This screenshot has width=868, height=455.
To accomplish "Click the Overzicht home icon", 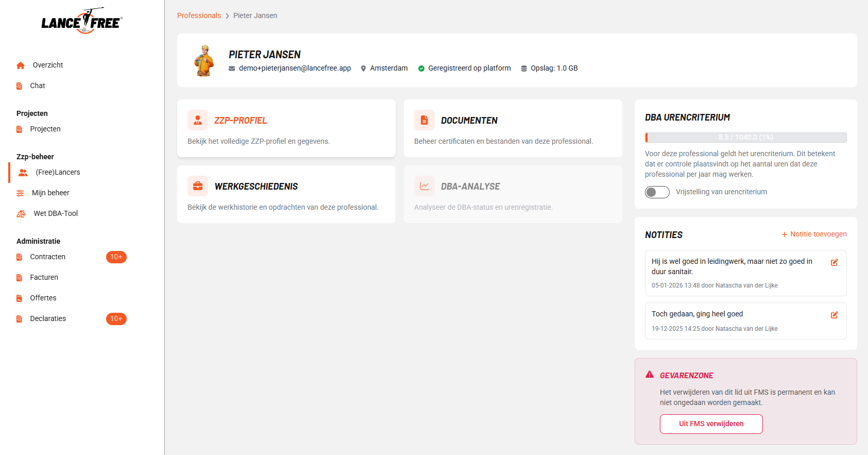I will pyautogui.click(x=21, y=65).
